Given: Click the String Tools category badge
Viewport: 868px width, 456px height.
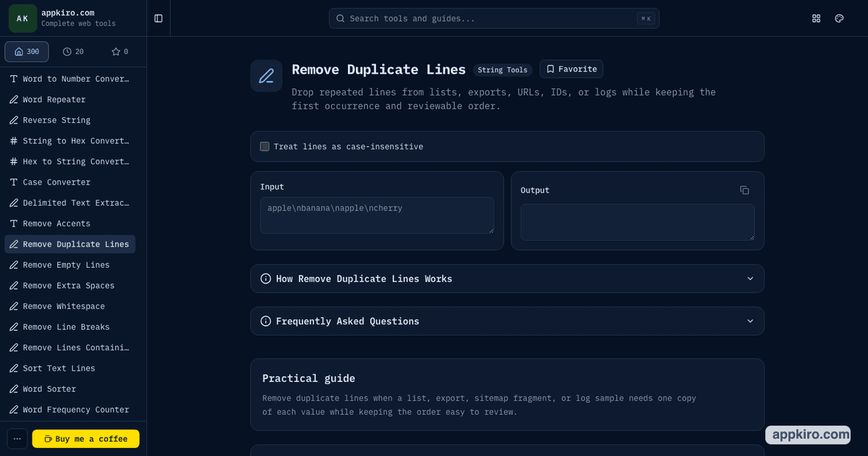Looking at the screenshot, I should 503,70.
